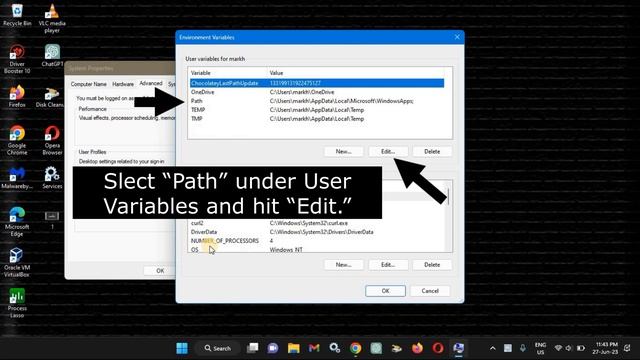Open the desktop shortcut labeled 1
The image size is (640, 360).
(x=52, y=219)
